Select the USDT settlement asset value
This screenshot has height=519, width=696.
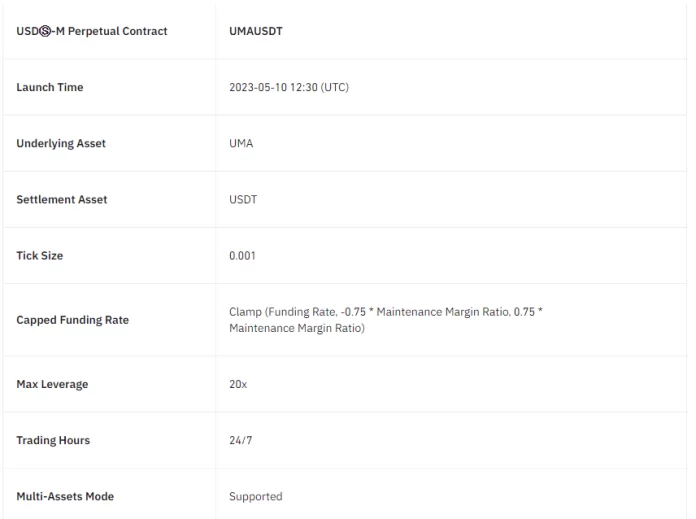[x=243, y=199]
